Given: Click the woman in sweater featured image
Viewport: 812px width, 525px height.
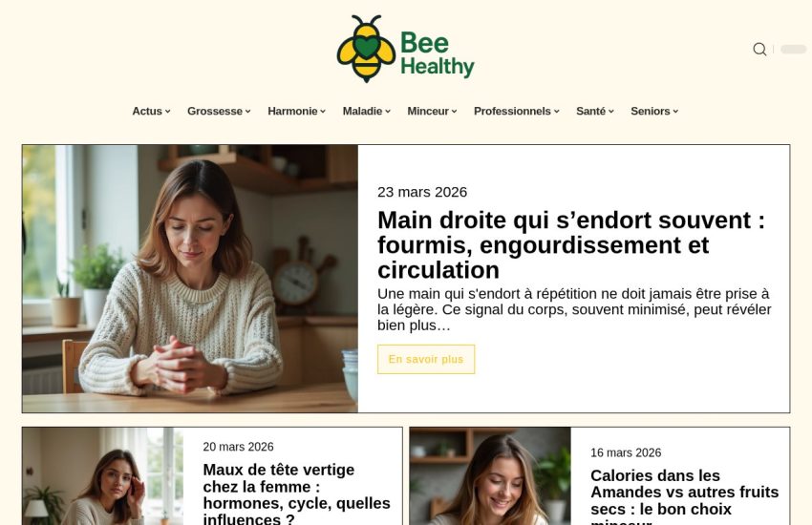Looking at the screenshot, I should 190,279.
